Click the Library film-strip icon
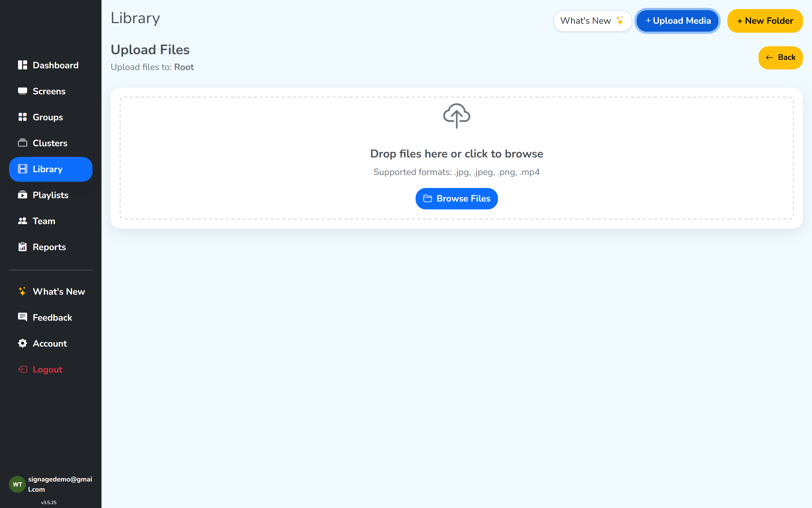The image size is (812, 508). click(x=23, y=169)
